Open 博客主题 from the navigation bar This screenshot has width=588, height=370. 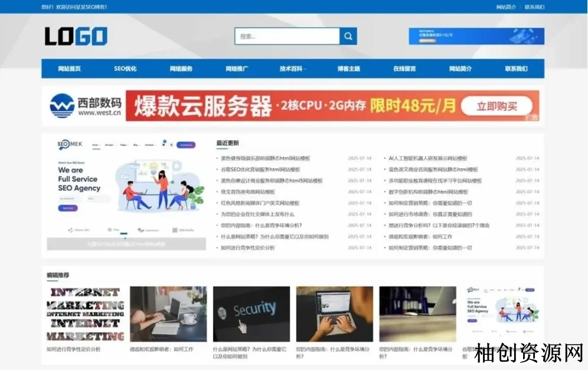348,69
